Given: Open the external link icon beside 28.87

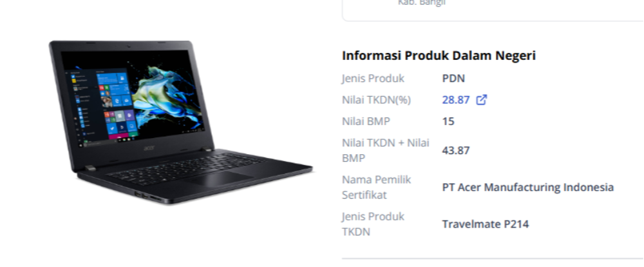Looking at the screenshot, I should click(x=481, y=100).
